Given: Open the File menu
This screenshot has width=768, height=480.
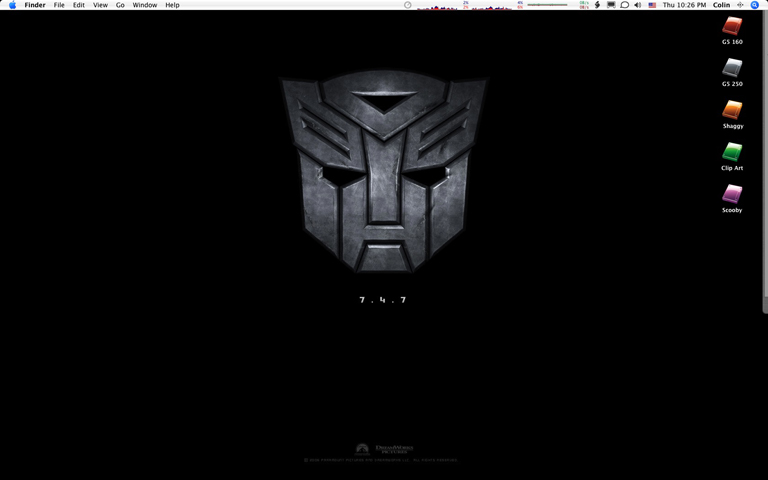Looking at the screenshot, I should tap(59, 5).
